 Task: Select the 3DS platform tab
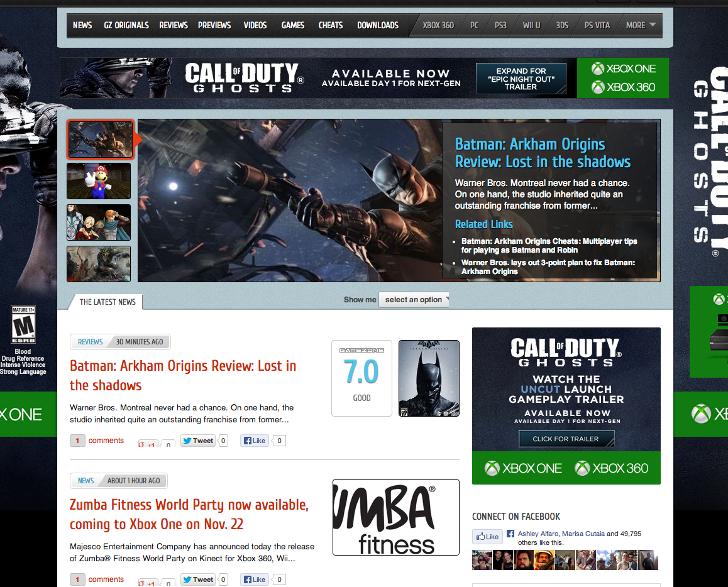pos(562,26)
